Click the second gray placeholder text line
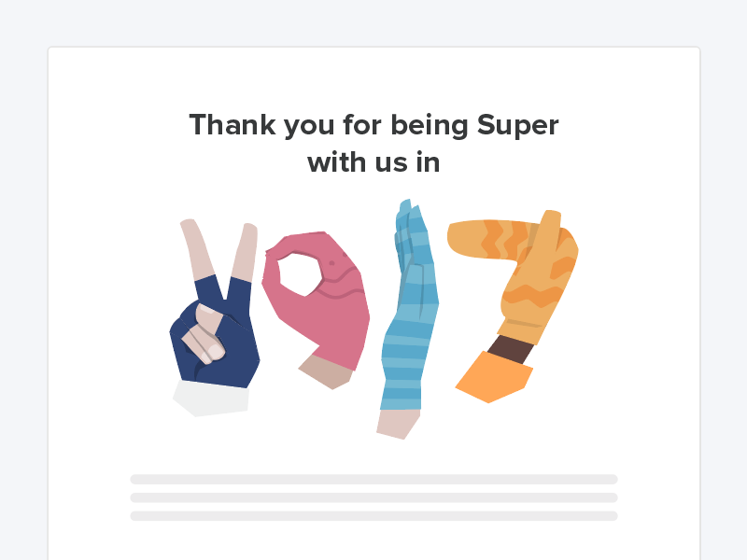 (373, 497)
